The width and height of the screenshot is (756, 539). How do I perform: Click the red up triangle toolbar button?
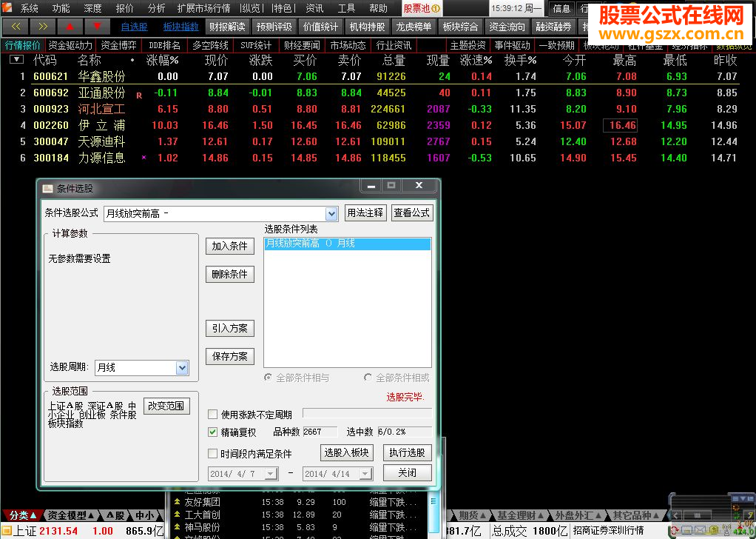(x=70, y=27)
